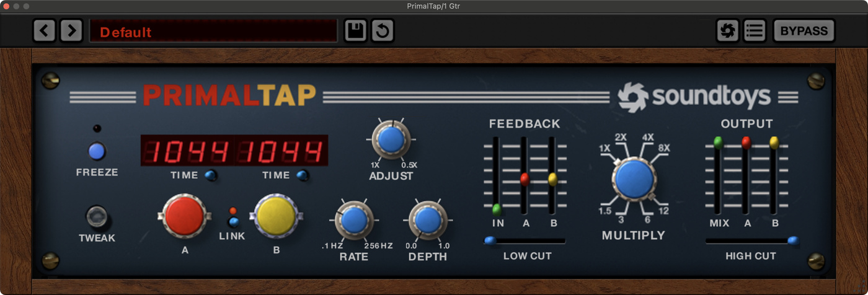Save preset with the floppy disk icon

click(x=356, y=30)
